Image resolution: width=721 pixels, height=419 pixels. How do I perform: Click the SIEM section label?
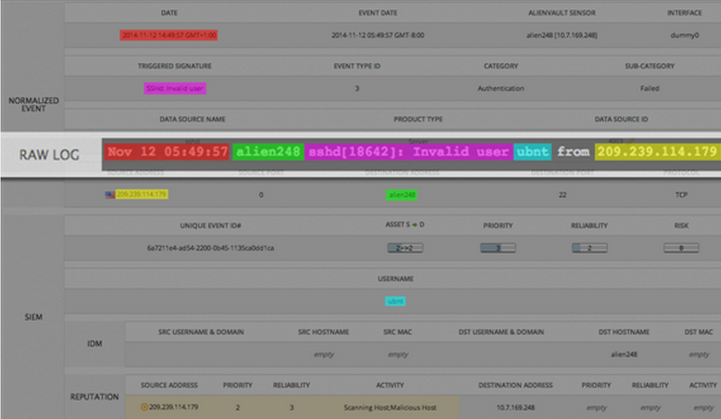click(x=33, y=317)
